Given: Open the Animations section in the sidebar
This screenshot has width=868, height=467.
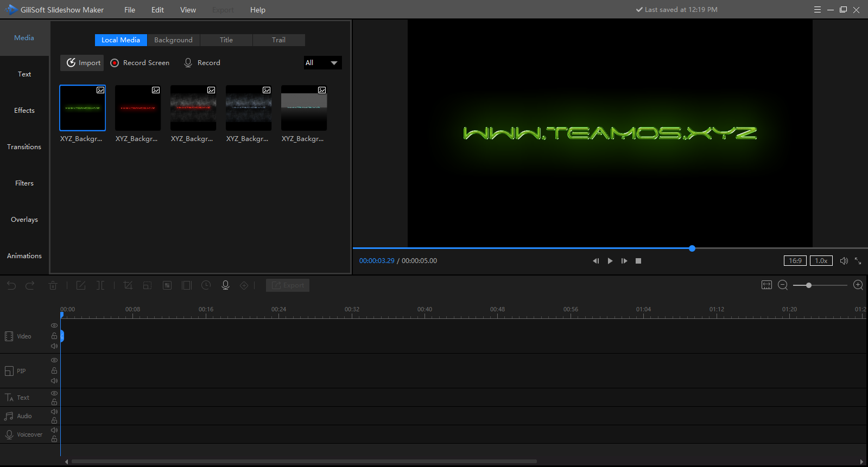Looking at the screenshot, I should coord(24,256).
